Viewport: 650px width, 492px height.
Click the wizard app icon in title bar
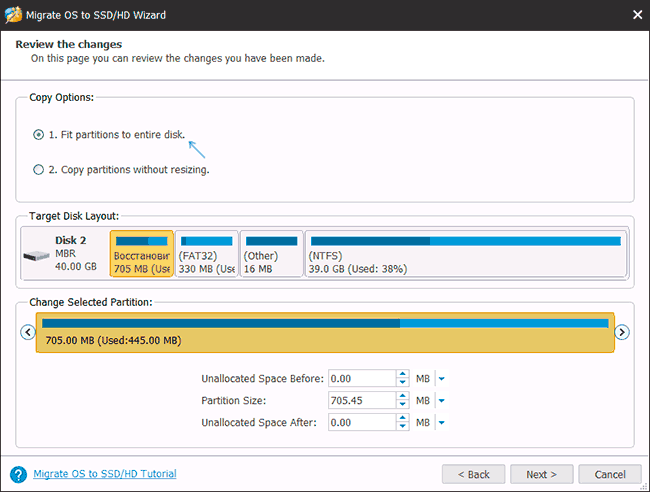[12, 14]
